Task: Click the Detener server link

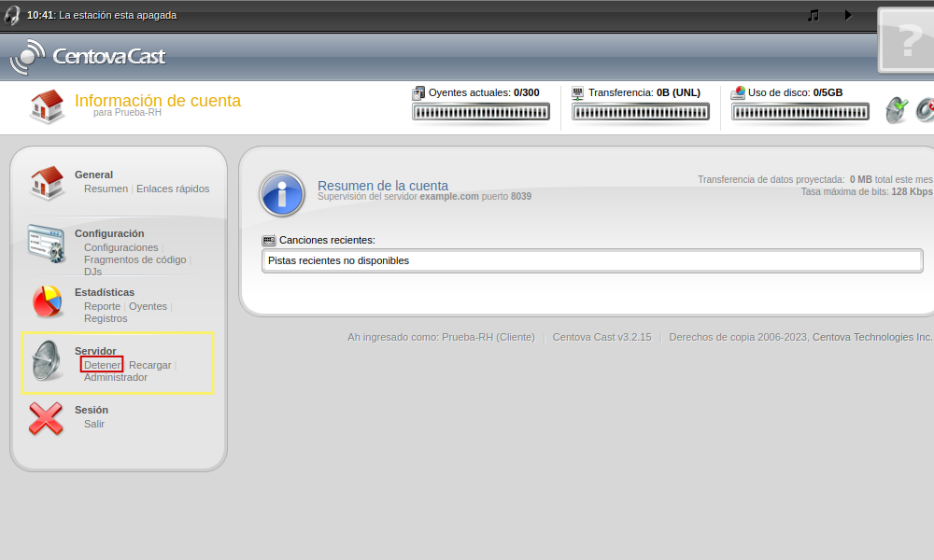Action: coord(102,365)
